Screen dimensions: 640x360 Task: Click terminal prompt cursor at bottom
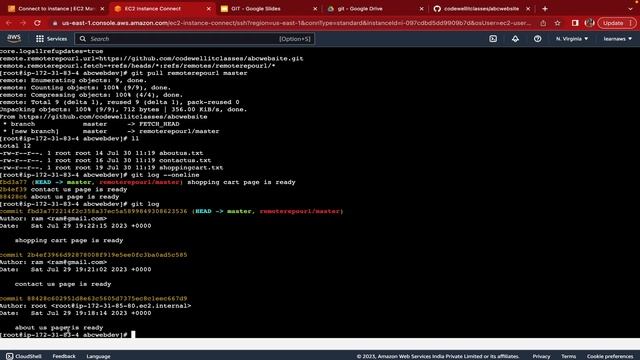[133, 335]
